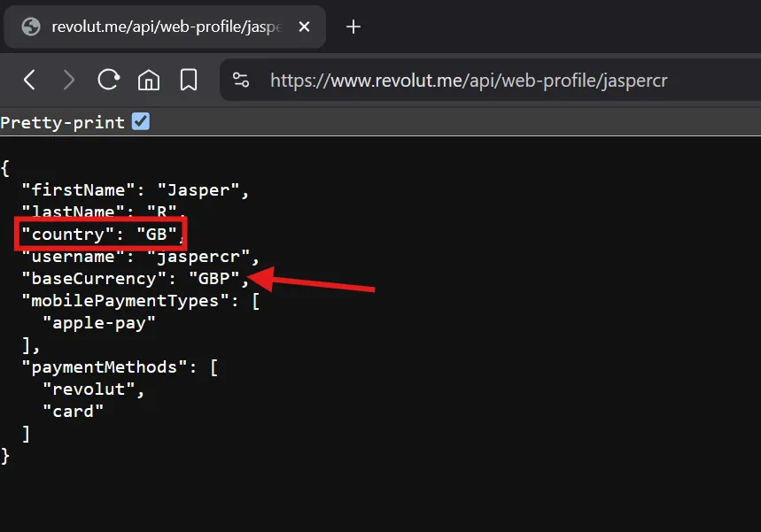Open the browser home page icon
Viewport: 761px width, 532px height.
tap(149, 80)
